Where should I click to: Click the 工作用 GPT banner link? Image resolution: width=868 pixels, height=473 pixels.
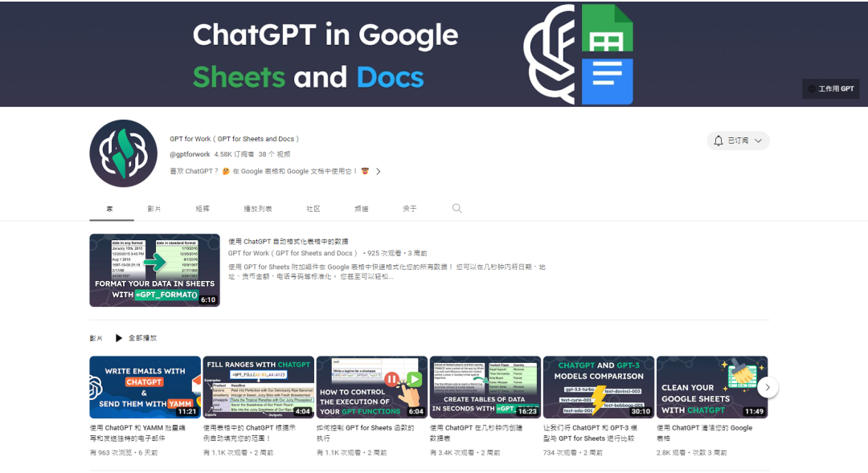[x=830, y=88]
